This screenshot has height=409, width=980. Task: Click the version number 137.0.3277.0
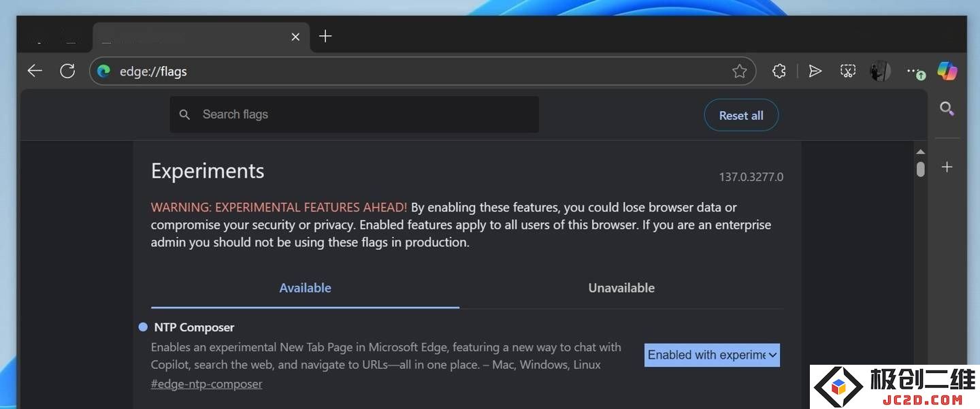coord(751,177)
